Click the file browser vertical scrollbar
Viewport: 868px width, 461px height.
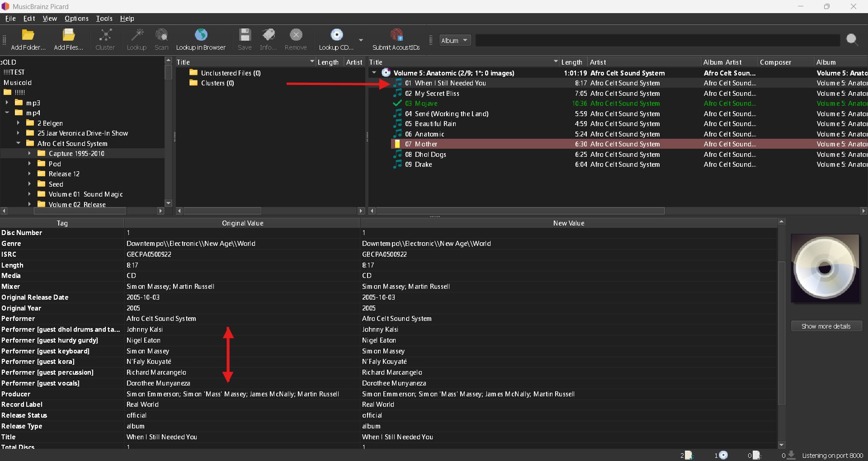[x=168, y=72]
